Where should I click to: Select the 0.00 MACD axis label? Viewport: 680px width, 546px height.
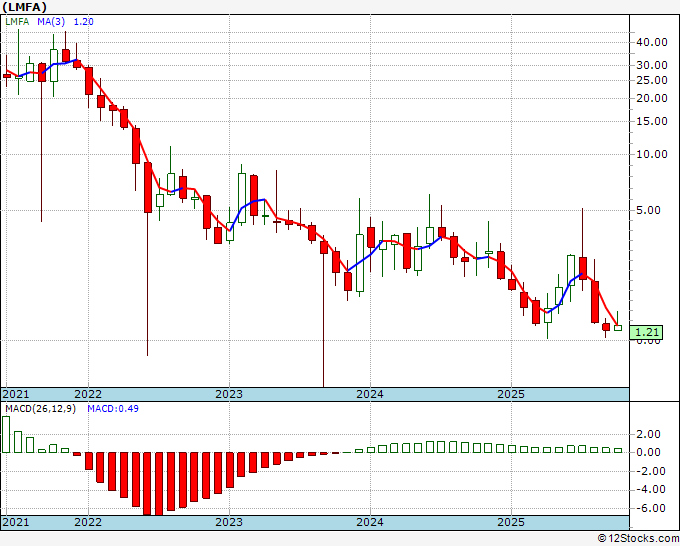648,452
